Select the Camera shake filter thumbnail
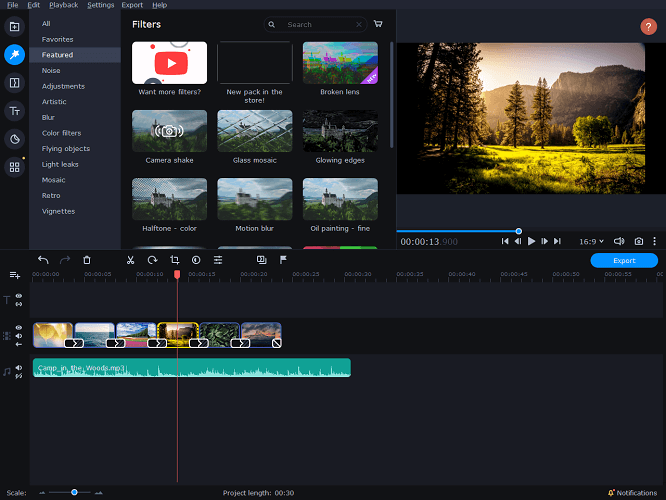 [169, 131]
